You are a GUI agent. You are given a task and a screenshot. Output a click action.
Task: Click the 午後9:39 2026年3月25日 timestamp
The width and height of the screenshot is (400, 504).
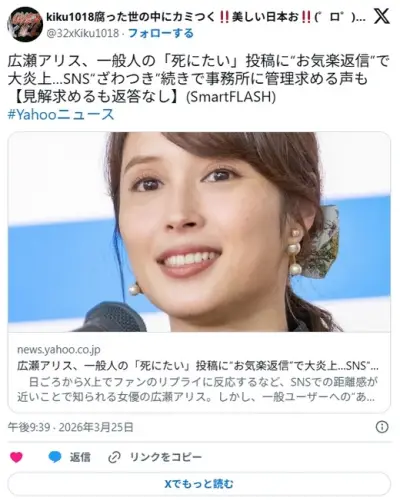(x=71, y=427)
